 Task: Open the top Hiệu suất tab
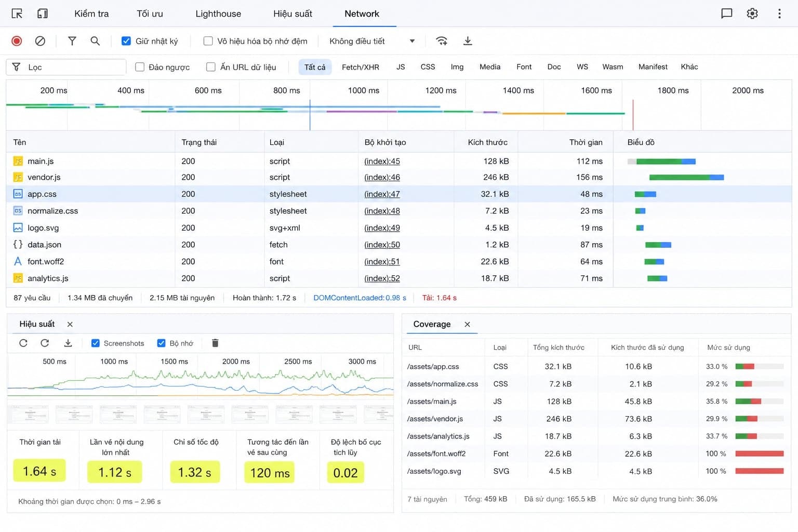tap(292, 14)
